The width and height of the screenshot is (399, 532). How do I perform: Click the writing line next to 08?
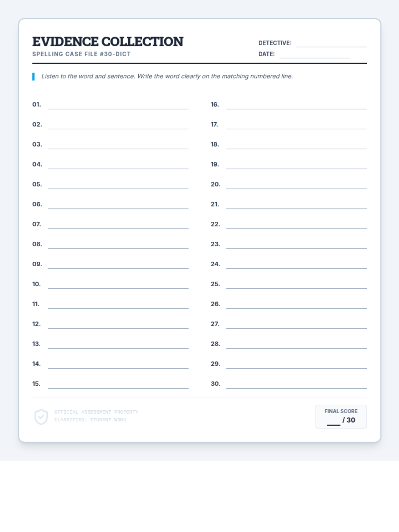(x=118, y=245)
